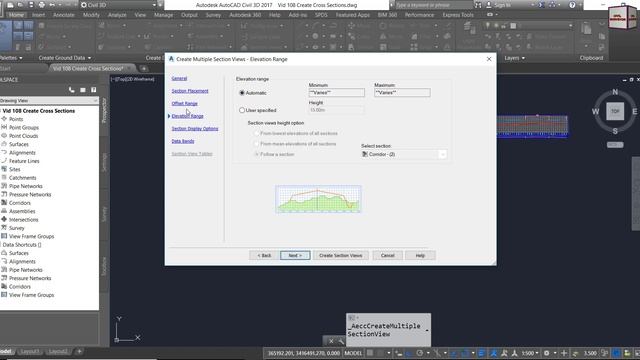Image resolution: width=640 pixels, height=360 pixels.
Task: Click the Cancel button in the dialog
Action: tap(388, 256)
